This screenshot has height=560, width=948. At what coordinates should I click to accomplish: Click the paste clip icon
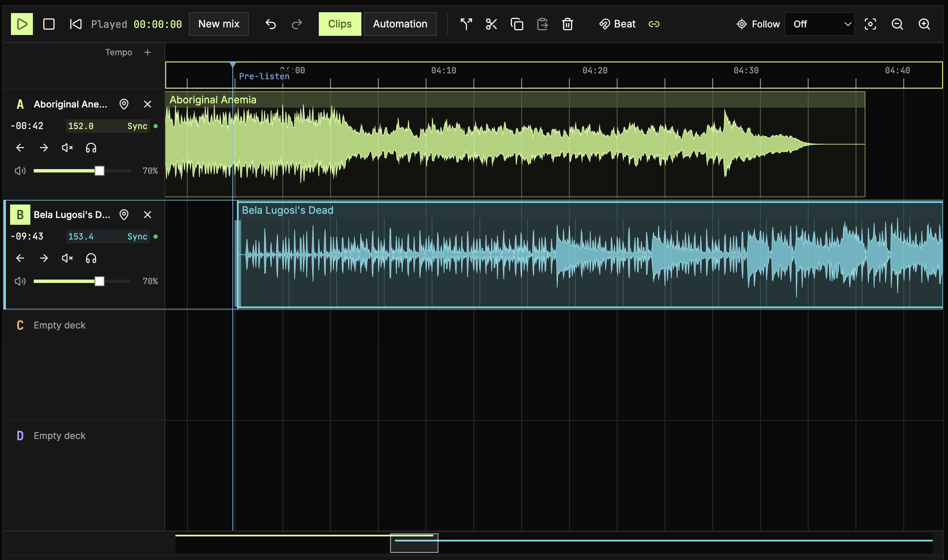pos(542,24)
